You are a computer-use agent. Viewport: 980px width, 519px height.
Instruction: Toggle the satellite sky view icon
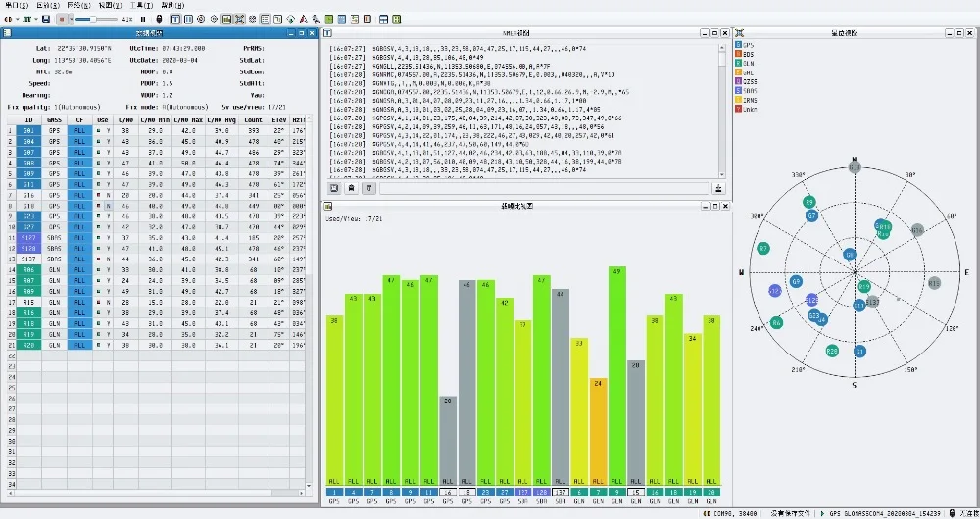pos(239,19)
